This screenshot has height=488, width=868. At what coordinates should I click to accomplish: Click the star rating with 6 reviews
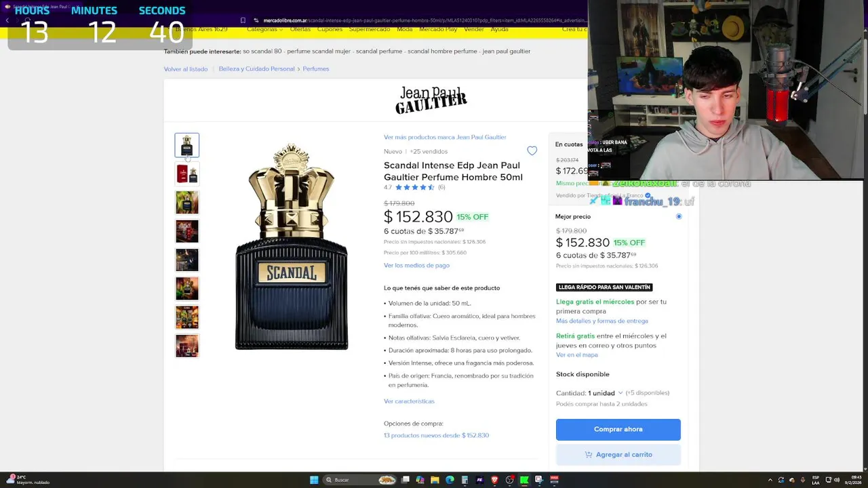click(414, 187)
